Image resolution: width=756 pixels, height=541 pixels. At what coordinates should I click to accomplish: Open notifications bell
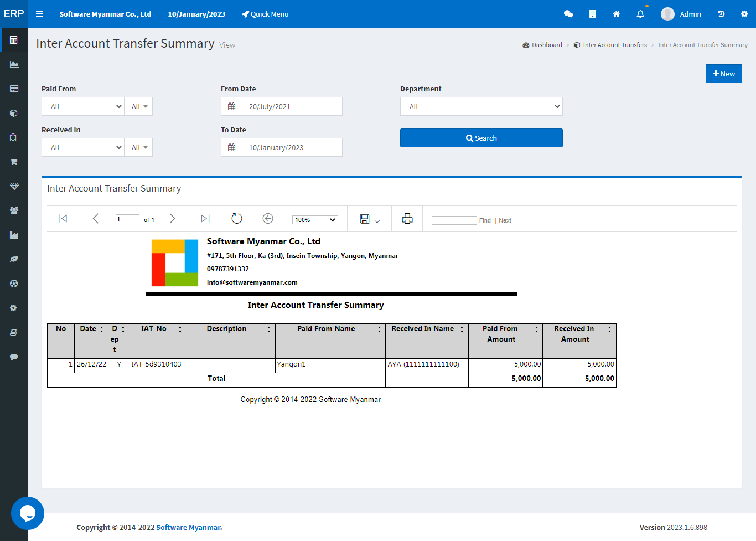pos(640,14)
